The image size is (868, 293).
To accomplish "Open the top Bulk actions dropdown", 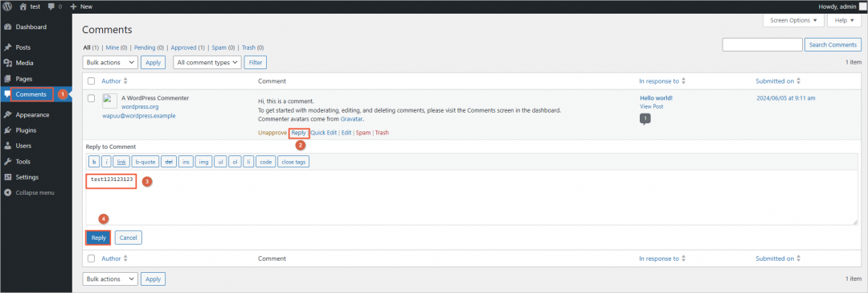I will pos(110,63).
